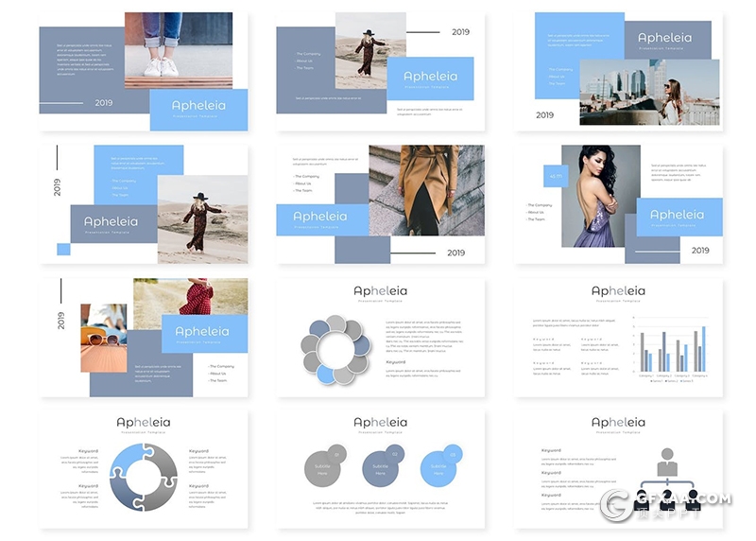Click the bar chart on the chart slide
The image size is (756, 541).
tap(673, 352)
